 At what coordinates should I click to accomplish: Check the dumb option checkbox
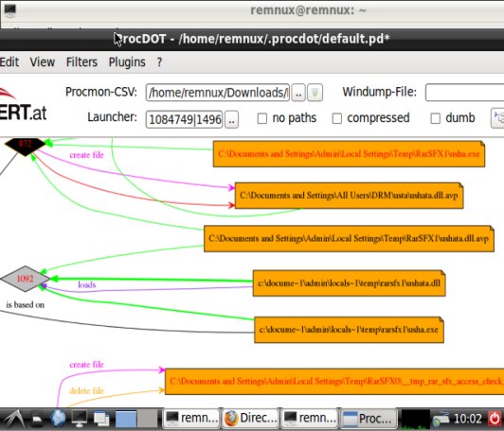(435, 118)
